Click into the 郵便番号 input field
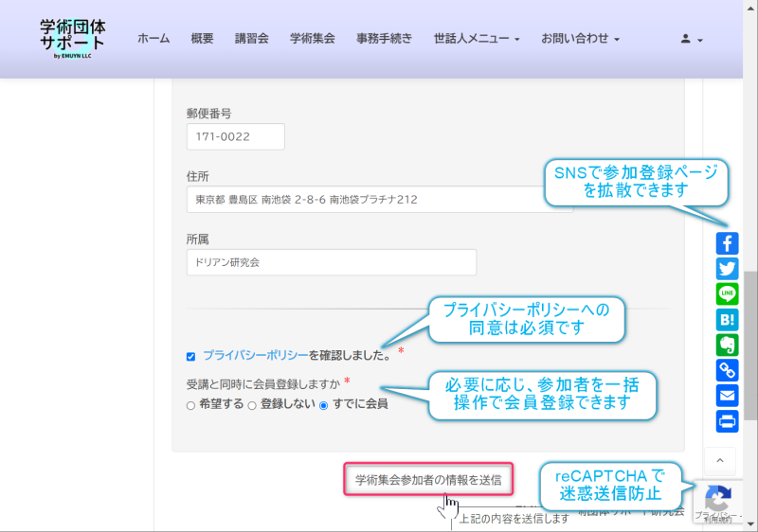The width and height of the screenshot is (758, 532). [236, 137]
